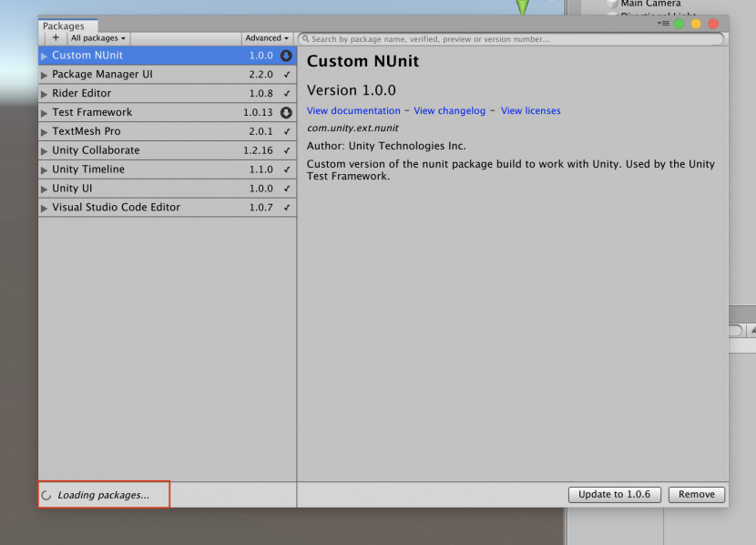
Task: Click the installed checkmark beside Package Manager UI
Action: (x=287, y=74)
